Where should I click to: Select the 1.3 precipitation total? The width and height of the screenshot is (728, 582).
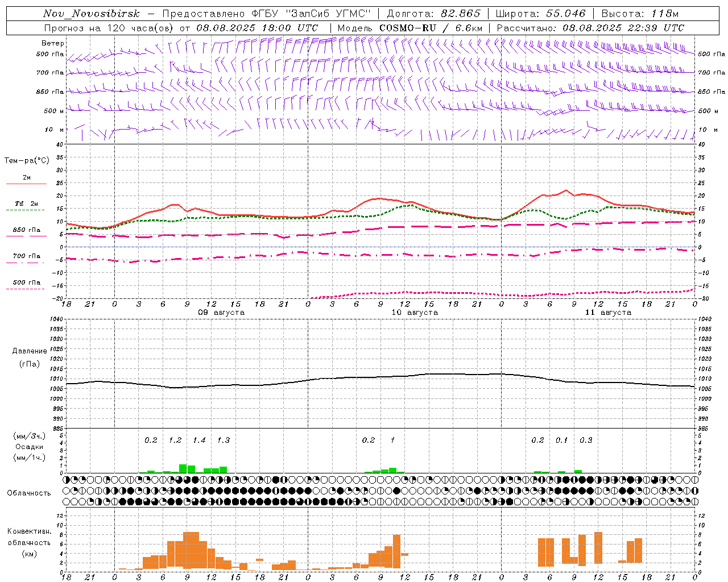tap(224, 440)
